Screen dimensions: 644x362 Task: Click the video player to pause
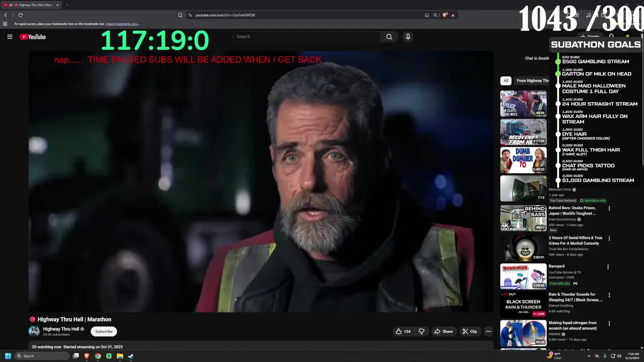(x=261, y=182)
